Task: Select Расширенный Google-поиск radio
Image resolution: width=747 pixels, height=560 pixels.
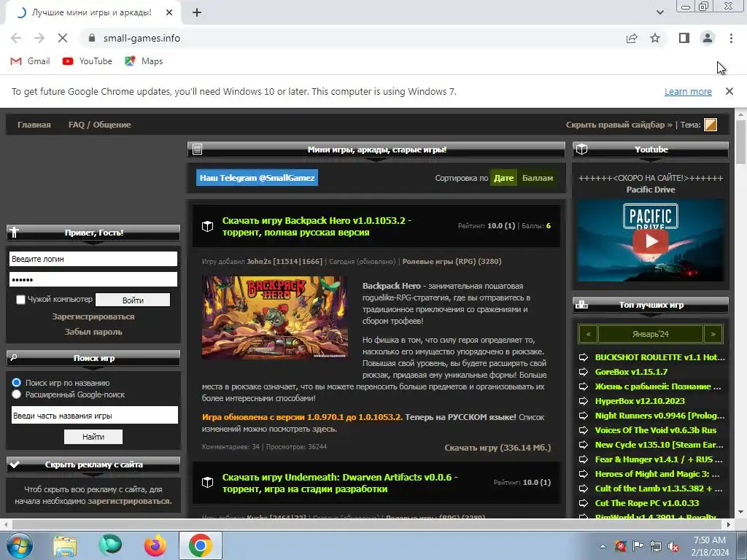Action: (x=17, y=394)
